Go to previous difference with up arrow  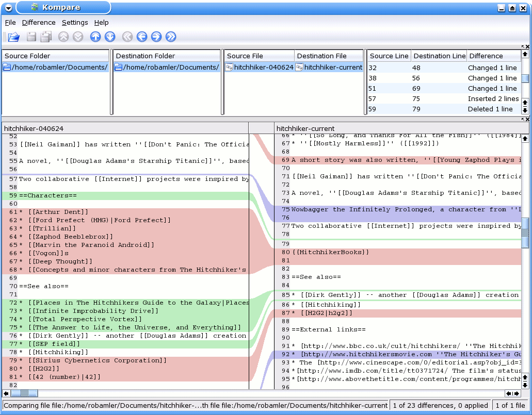[95, 37]
